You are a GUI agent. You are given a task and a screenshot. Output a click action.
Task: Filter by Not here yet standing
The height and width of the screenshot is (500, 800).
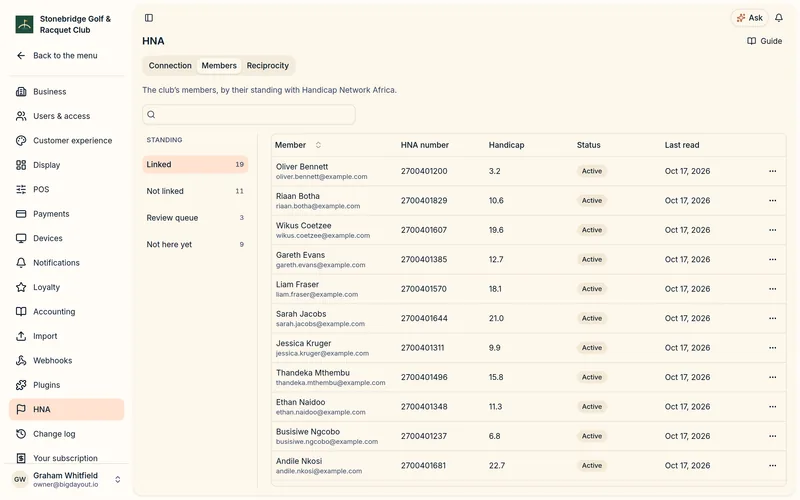pyautogui.click(x=195, y=245)
